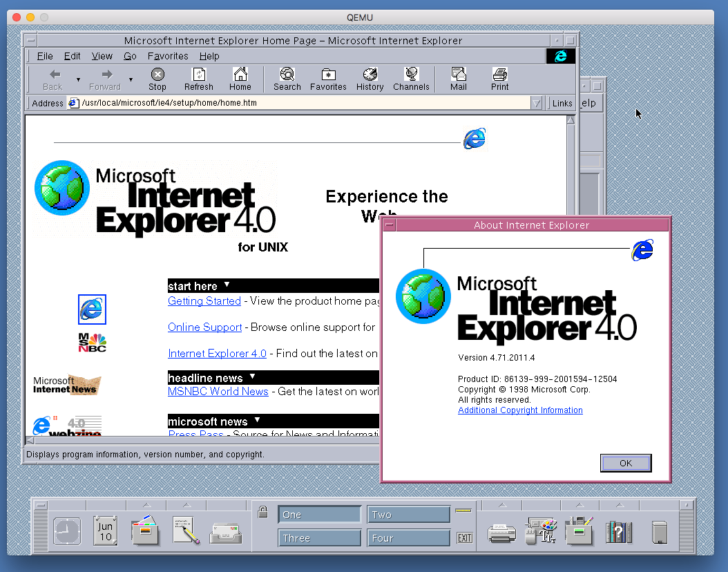Switch to workspace One
Screen dimensions: 728x572
pyautogui.click(x=319, y=515)
